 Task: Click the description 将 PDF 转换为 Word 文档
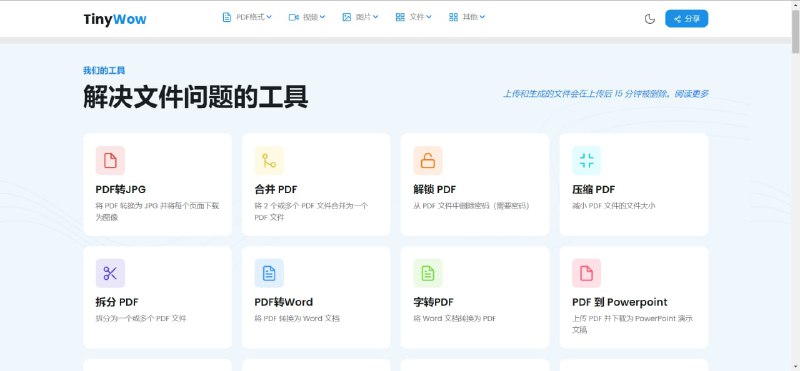pyautogui.click(x=296, y=318)
